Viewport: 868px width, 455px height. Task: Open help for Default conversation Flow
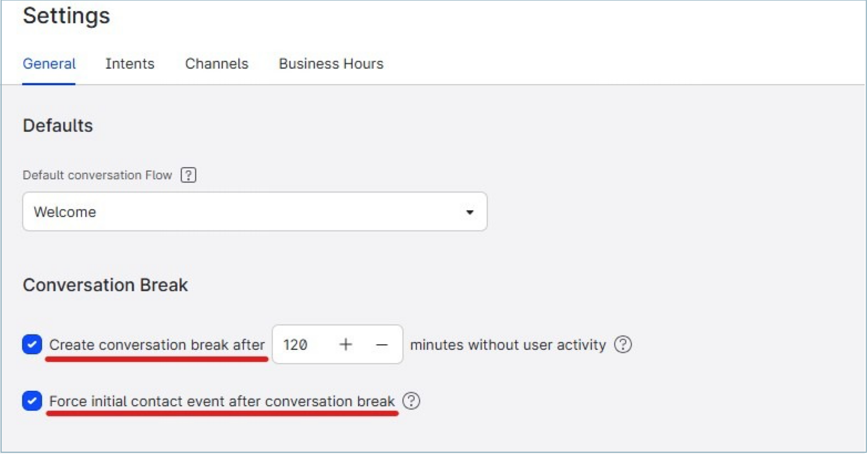(x=188, y=175)
